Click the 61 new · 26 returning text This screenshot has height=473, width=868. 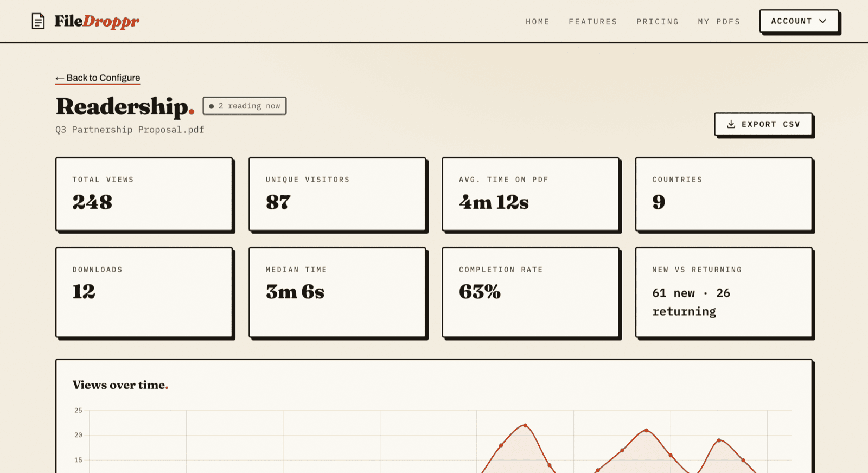pos(691,302)
